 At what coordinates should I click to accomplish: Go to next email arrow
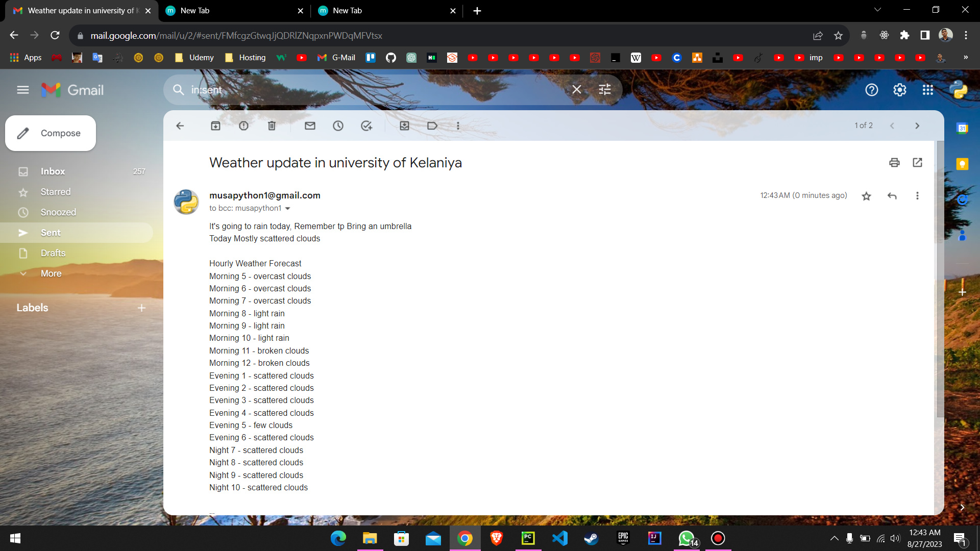pos(917,126)
